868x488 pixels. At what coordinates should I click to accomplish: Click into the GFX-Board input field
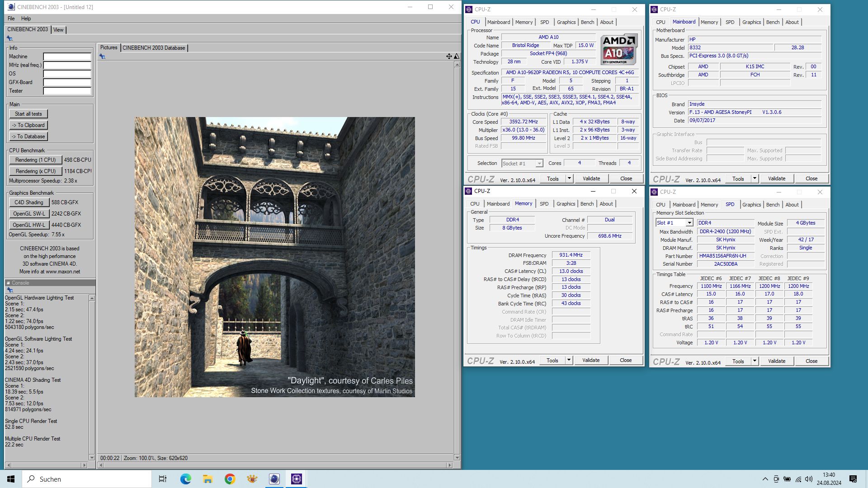tap(67, 82)
